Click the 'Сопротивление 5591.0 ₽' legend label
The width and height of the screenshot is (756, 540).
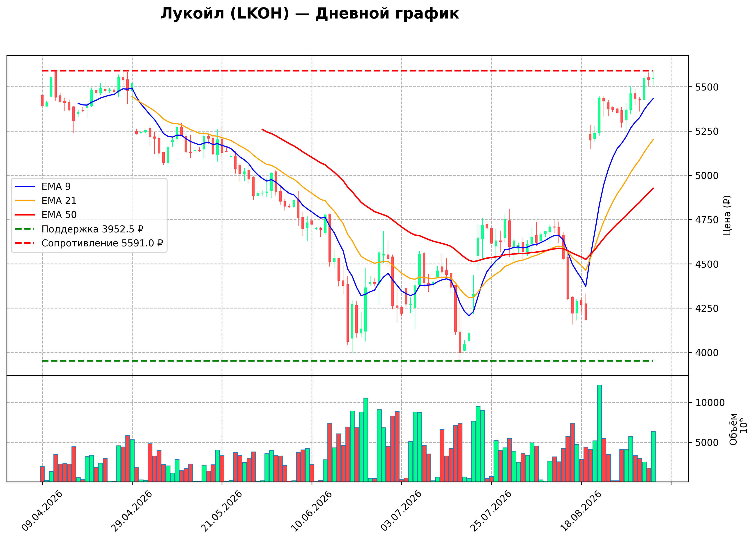coord(102,243)
